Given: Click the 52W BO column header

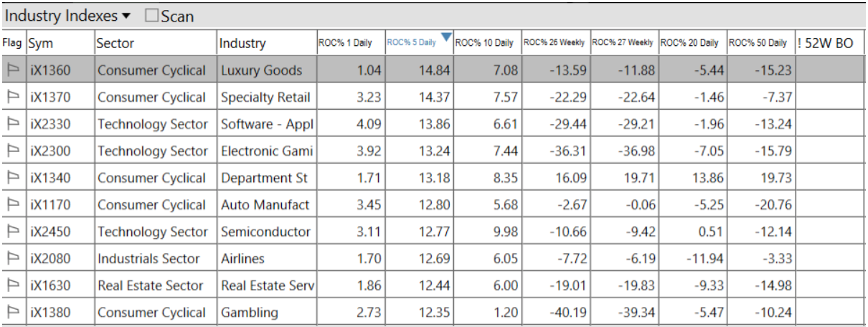Looking at the screenshot, I should tap(829, 43).
